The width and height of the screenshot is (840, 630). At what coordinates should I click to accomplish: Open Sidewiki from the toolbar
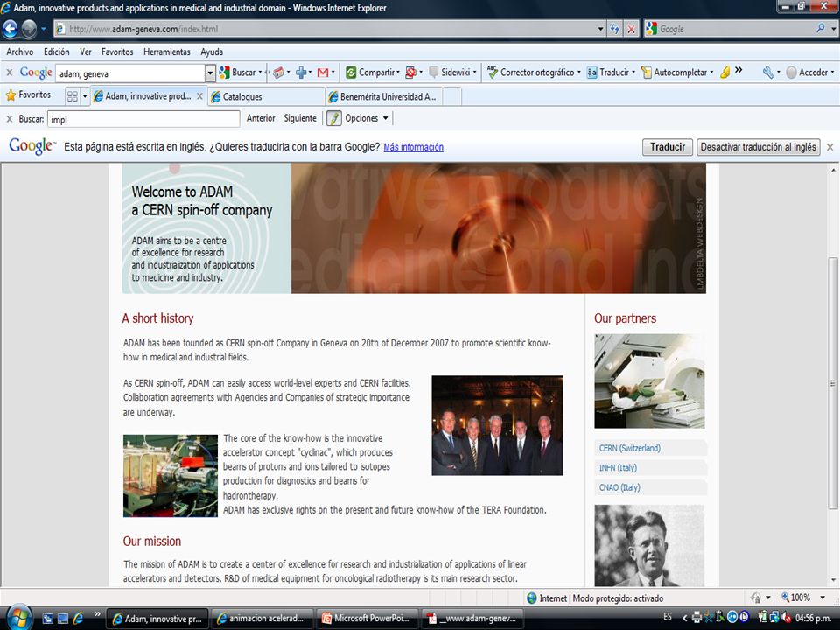tap(452, 73)
